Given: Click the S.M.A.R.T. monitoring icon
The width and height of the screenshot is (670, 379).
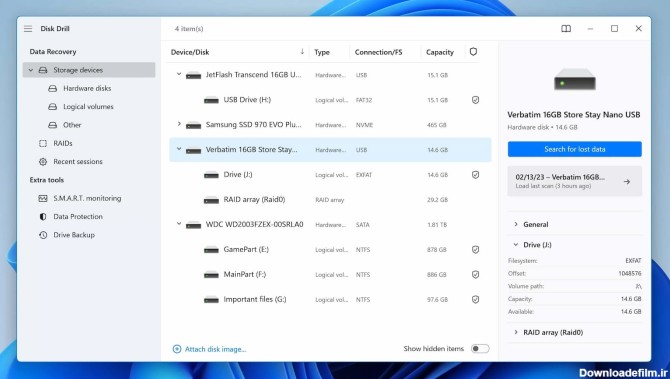Looking at the screenshot, I should (43, 198).
